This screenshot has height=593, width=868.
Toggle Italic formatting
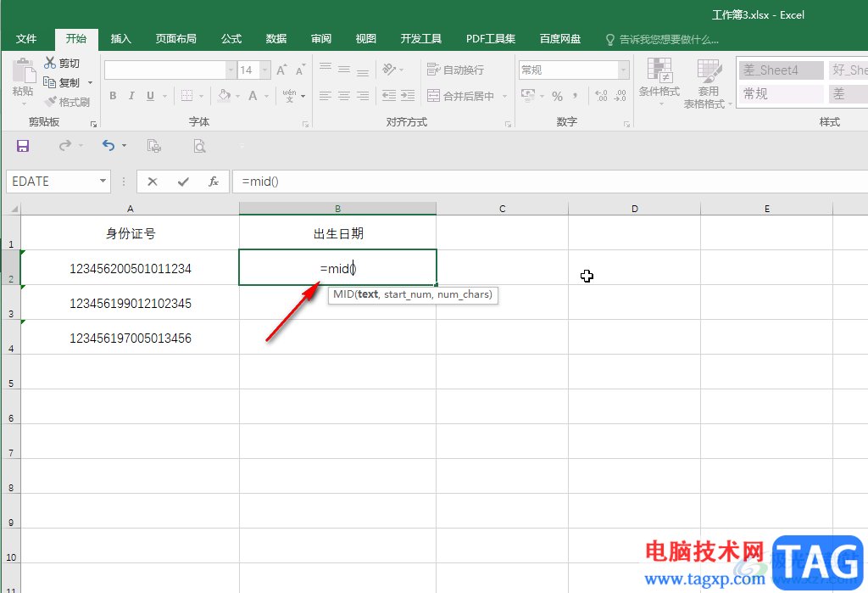pyautogui.click(x=131, y=96)
